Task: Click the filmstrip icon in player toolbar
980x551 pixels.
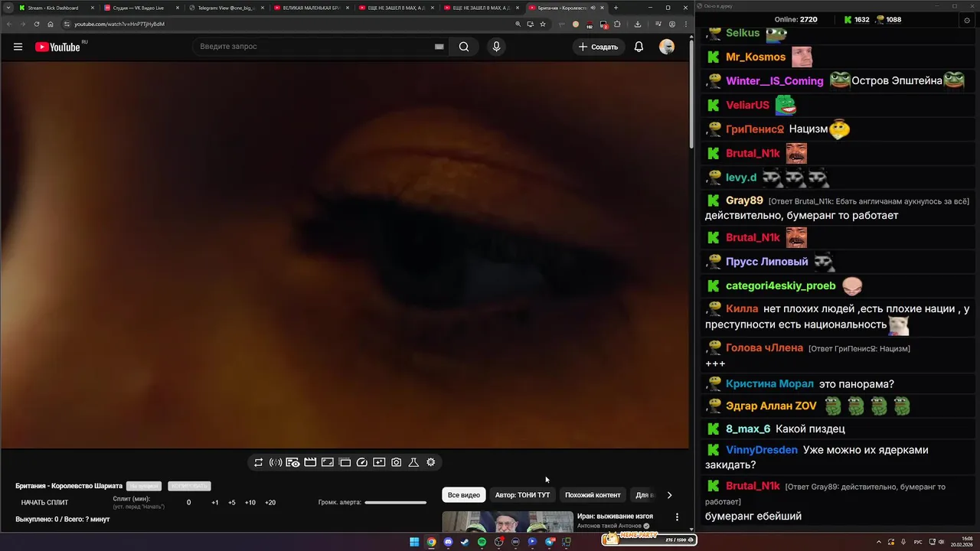Action: 345,462
